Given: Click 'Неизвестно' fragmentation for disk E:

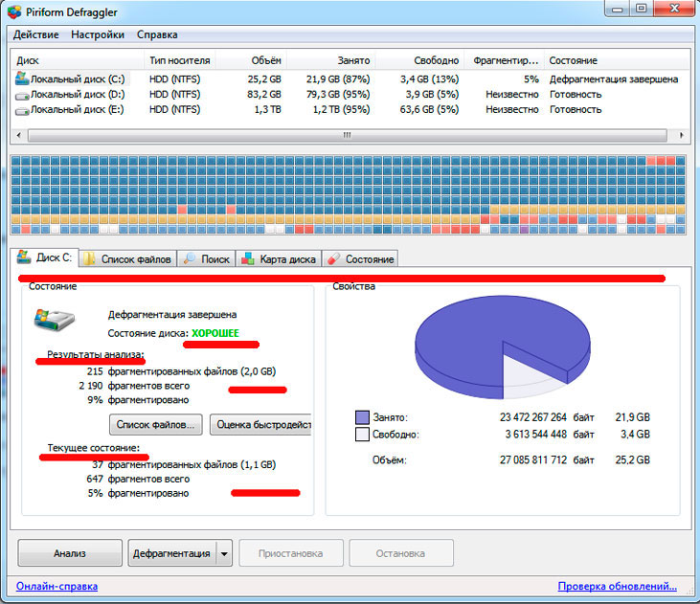Looking at the screenshot, I should pyautogui.click(x=512, y=109).
